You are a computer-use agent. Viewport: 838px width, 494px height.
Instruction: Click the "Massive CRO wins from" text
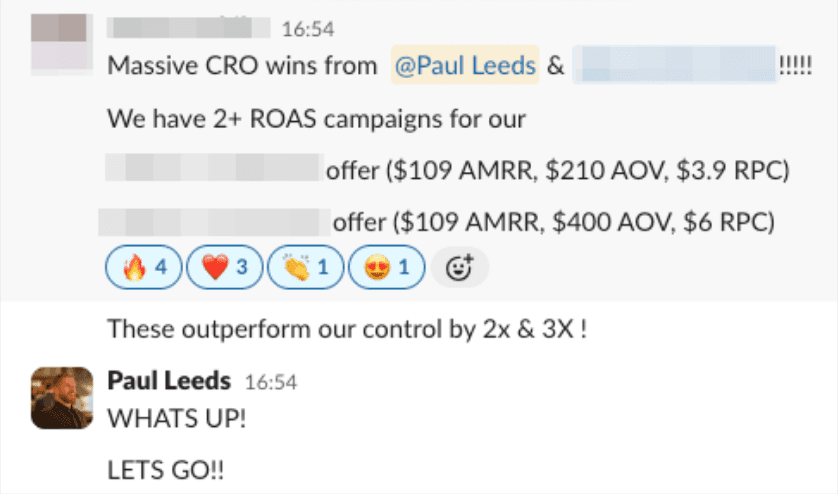243,67
